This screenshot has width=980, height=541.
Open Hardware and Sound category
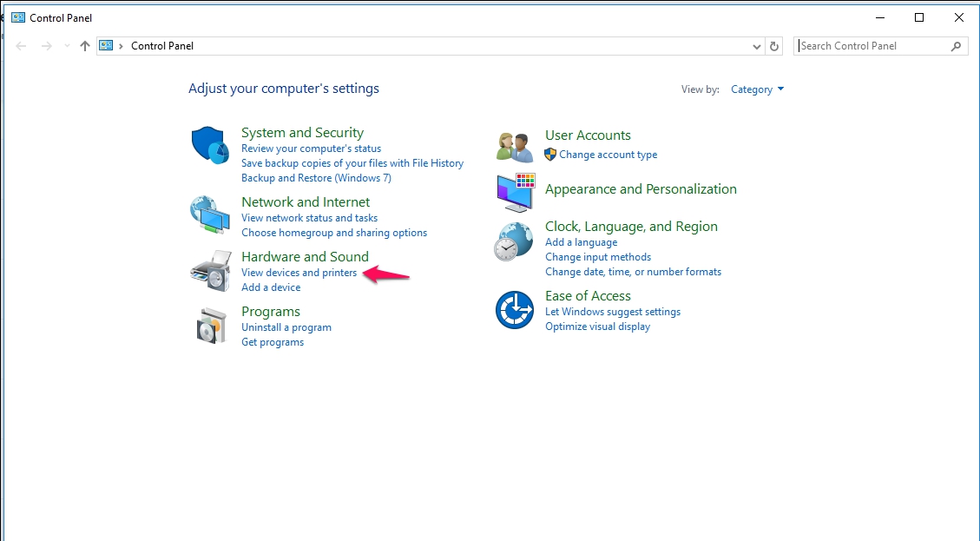[x=305, y=256]
